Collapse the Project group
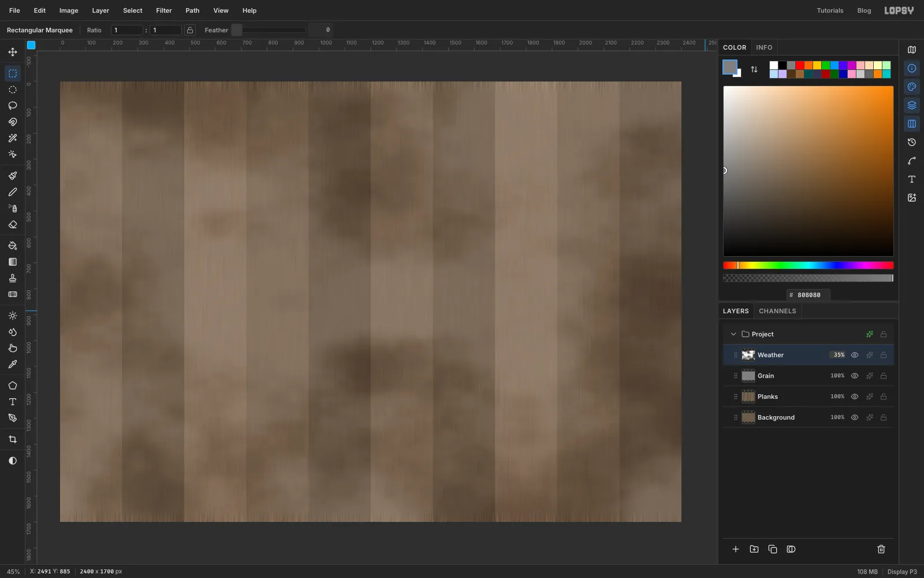This screenshot has width=924, height=578. pos(733,334)
